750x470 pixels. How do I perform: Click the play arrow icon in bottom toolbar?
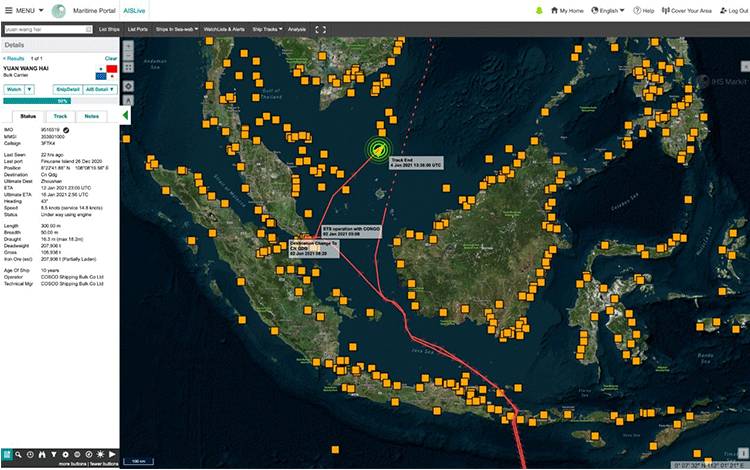point(112,454)
